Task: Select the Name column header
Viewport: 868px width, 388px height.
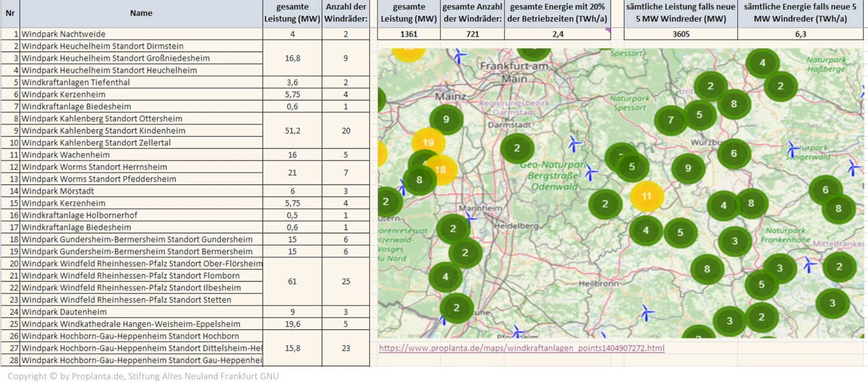Action: (141, 14)
